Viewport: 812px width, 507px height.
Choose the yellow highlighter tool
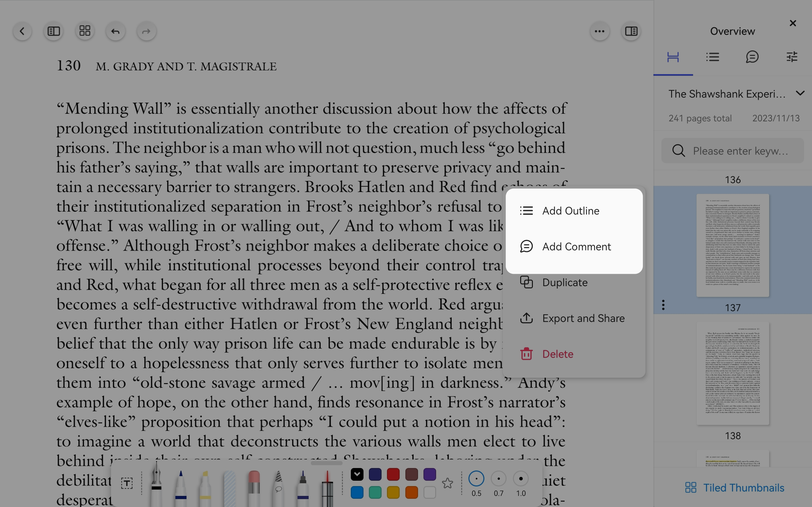click(205, 486)
